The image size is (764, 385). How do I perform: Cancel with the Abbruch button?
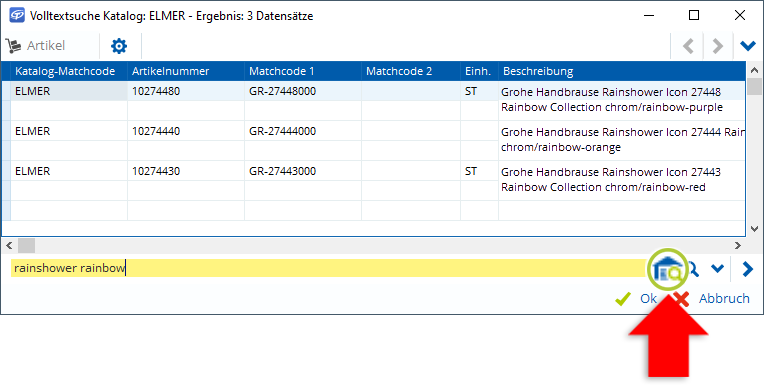coord(712,298)
